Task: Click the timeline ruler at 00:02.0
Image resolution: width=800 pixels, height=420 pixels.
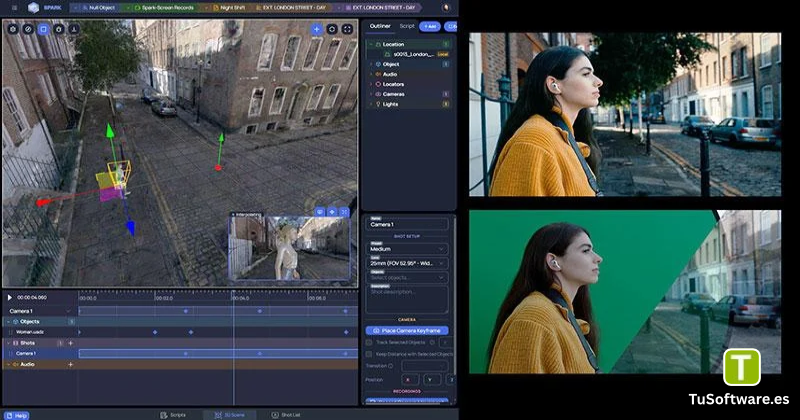Action: (x=164, y=298)
